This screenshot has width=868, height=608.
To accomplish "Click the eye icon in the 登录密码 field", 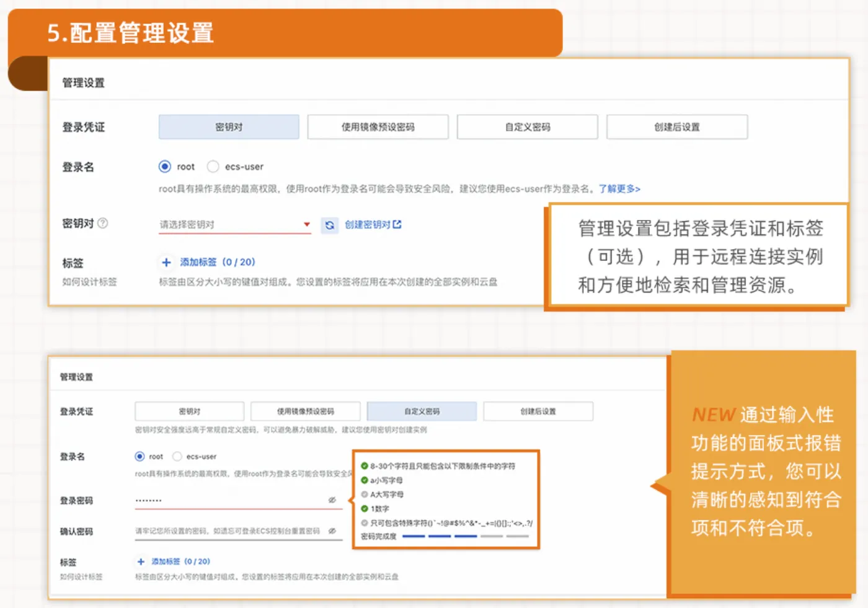I will click(x=332, y=500).
